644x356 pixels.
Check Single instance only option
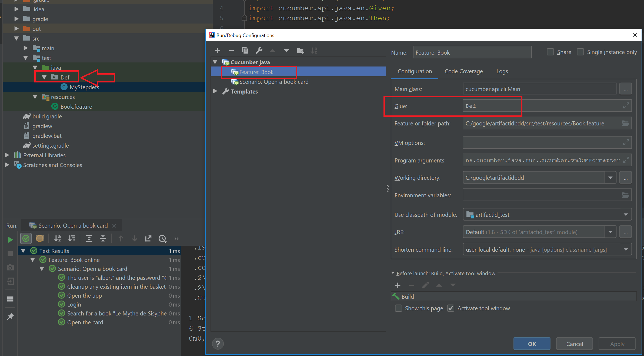click(580, 52)
